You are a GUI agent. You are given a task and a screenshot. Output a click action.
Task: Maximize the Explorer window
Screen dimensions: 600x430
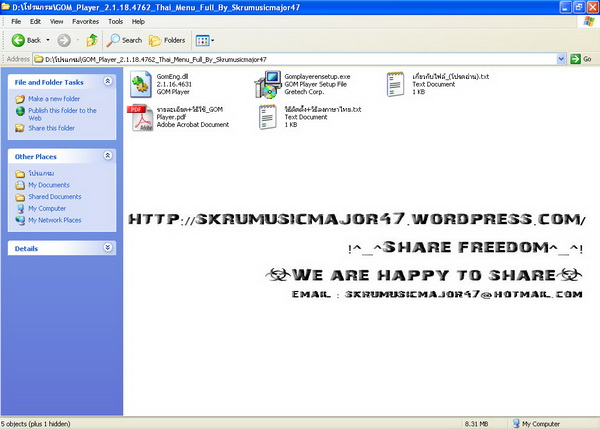[x=579, y=7]
